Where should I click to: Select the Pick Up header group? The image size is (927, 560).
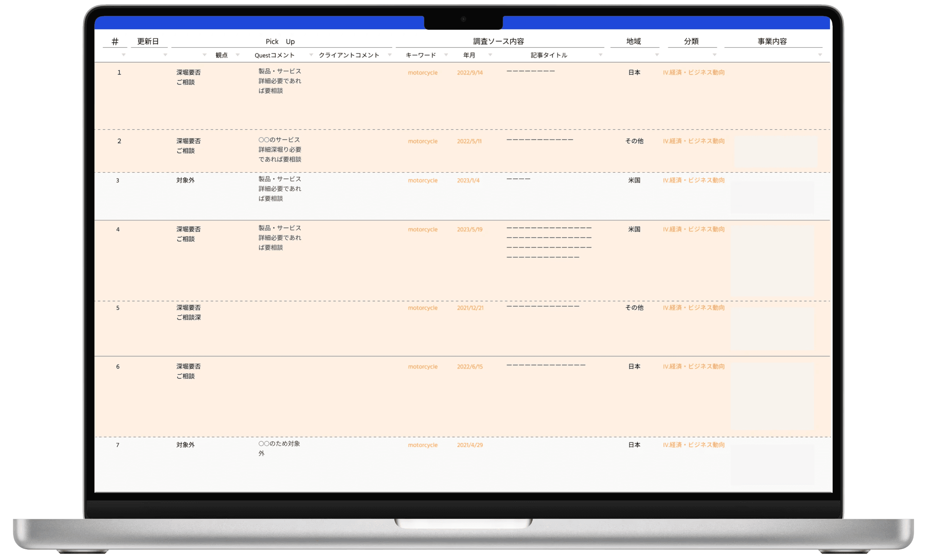pyautogui.click(x=280, y=41)
